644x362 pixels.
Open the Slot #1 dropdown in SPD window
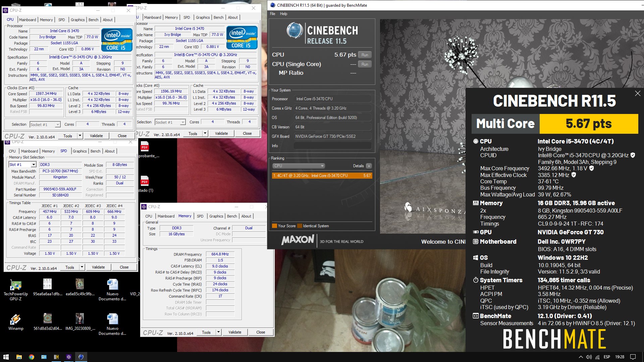click(x=34, y=165)
